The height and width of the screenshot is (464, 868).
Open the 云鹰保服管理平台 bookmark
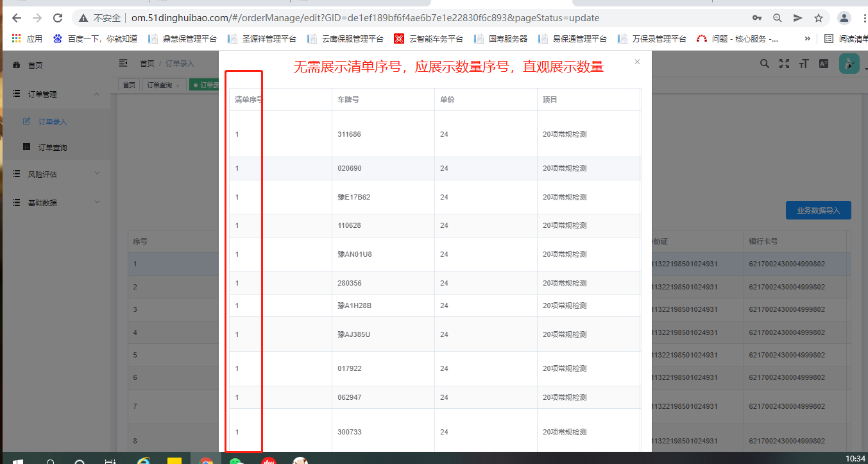click(345, 39)
